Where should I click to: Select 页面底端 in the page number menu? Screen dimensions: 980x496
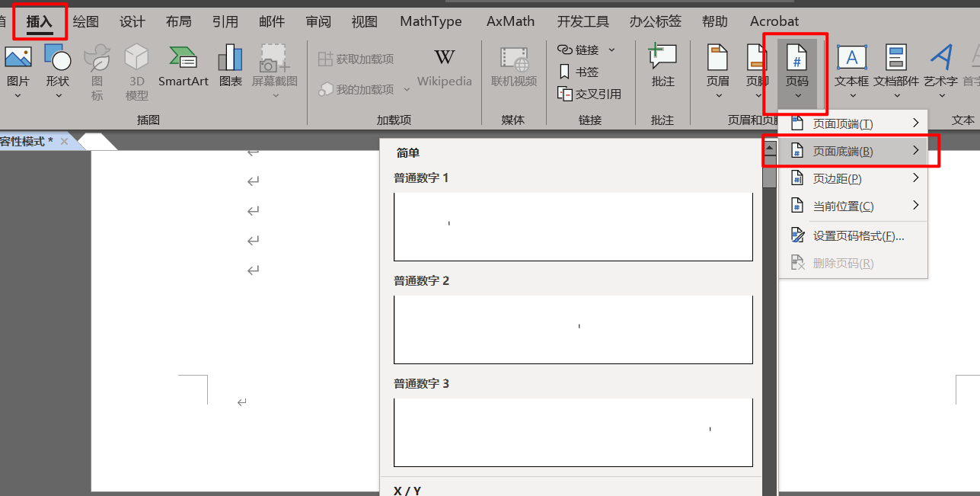pyautogui.click(x=853, y=151)
